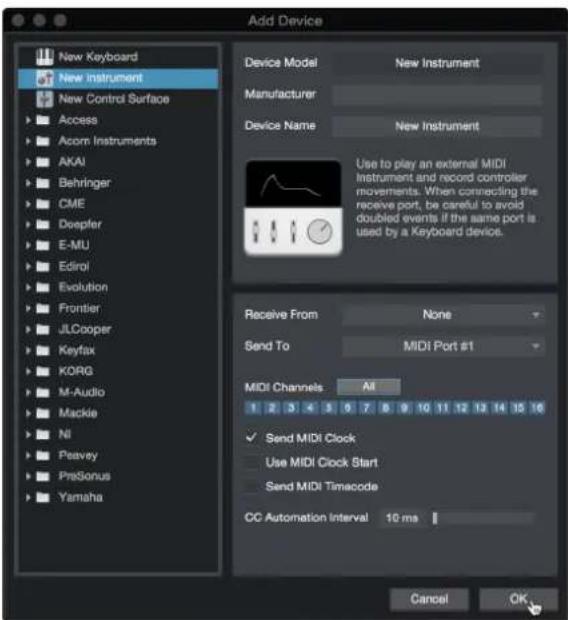Toggle MIDI channel 5
568x620 pixels.
pos(328,408)
